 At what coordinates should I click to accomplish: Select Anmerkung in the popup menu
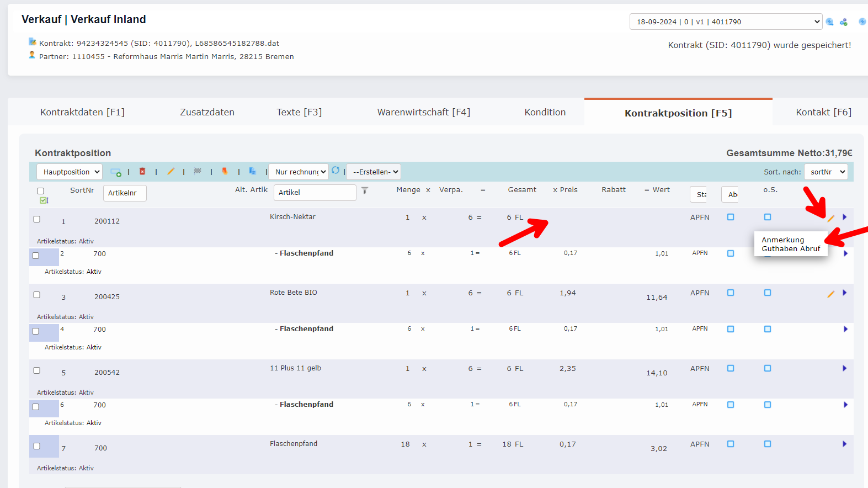(782, 240)
